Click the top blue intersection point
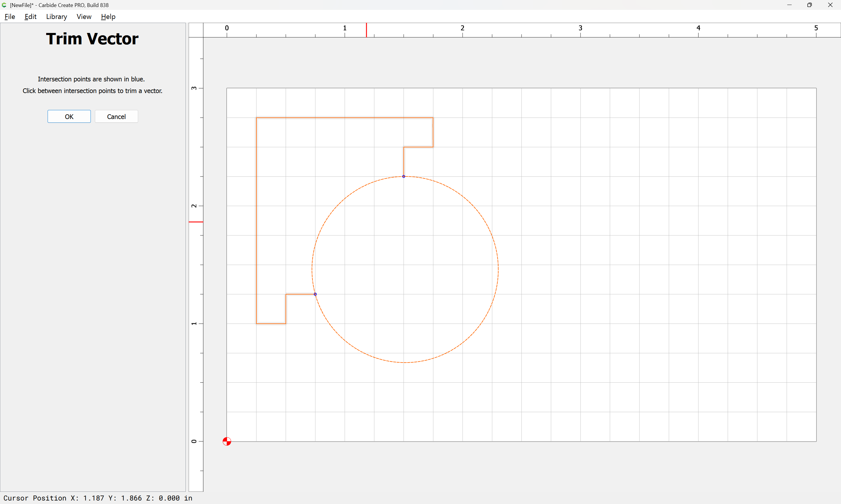Viewport: 841px width, 504px height. click(404, 176)
